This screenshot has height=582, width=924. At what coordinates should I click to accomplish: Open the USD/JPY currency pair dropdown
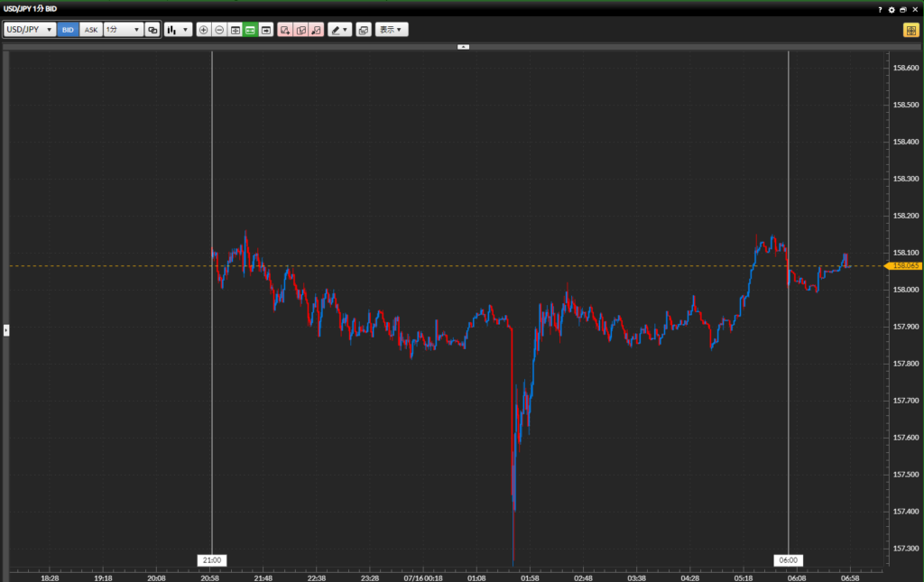tap(29, 30)
